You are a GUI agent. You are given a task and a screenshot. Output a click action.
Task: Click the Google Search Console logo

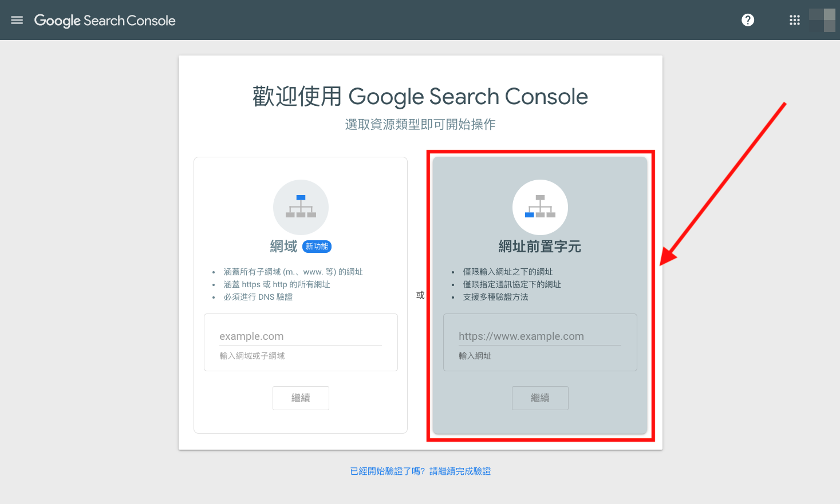tap(105, 21)
